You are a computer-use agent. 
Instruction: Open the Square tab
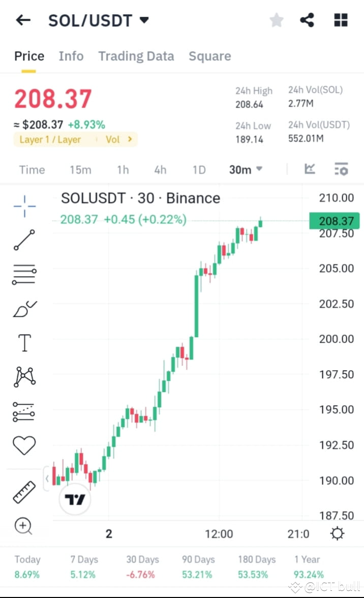209,56
